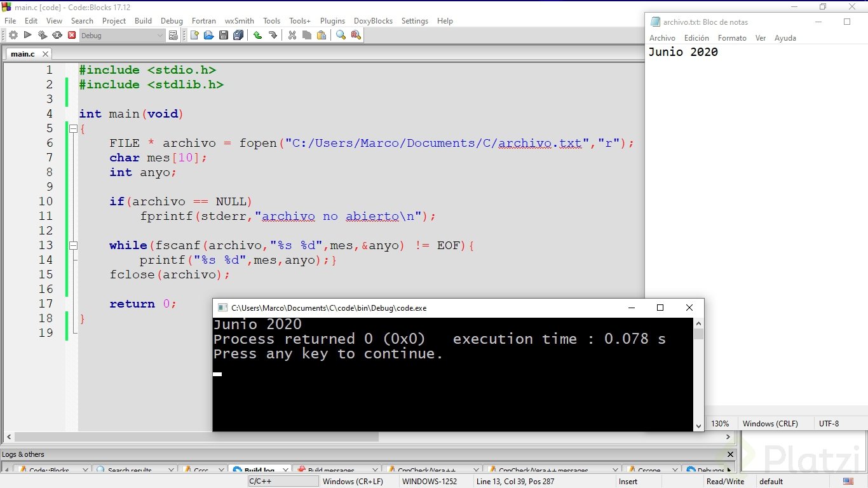Collapse the while loop fold at line 13
Screen dimensions: 868x488
pos(73,245)
